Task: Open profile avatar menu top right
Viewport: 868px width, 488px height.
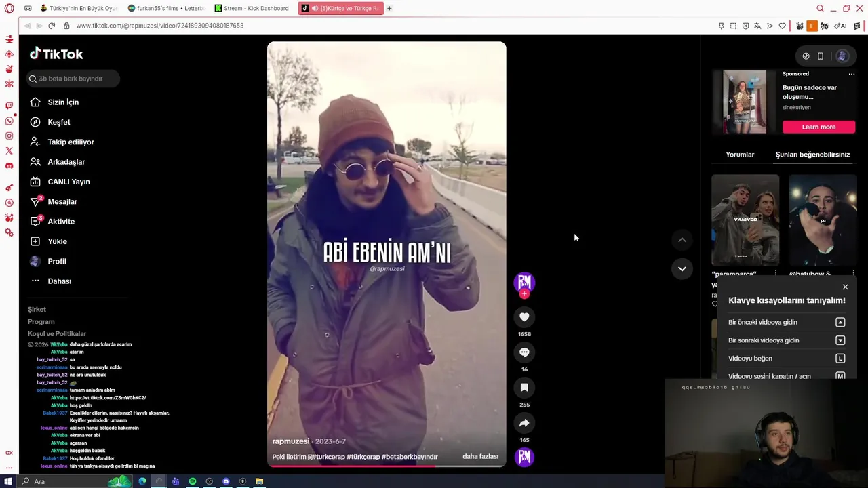Action: (x=842, y=56)
